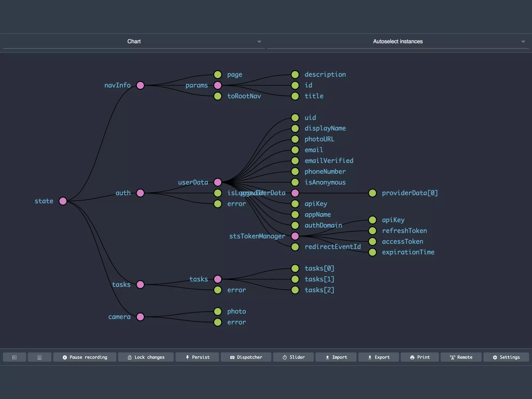Screen dimensions: 532x399
Task: Toggle Lock changes
Action: (x=146, y=357)
